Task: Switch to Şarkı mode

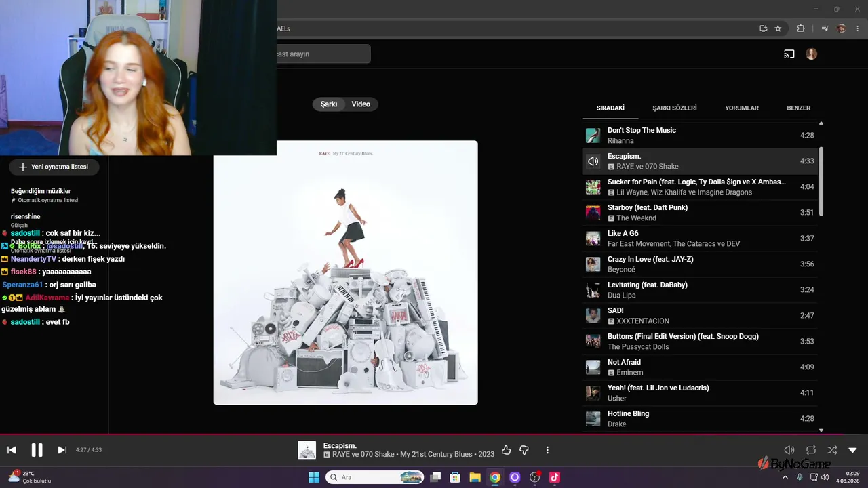Action: tap(329, 104)
